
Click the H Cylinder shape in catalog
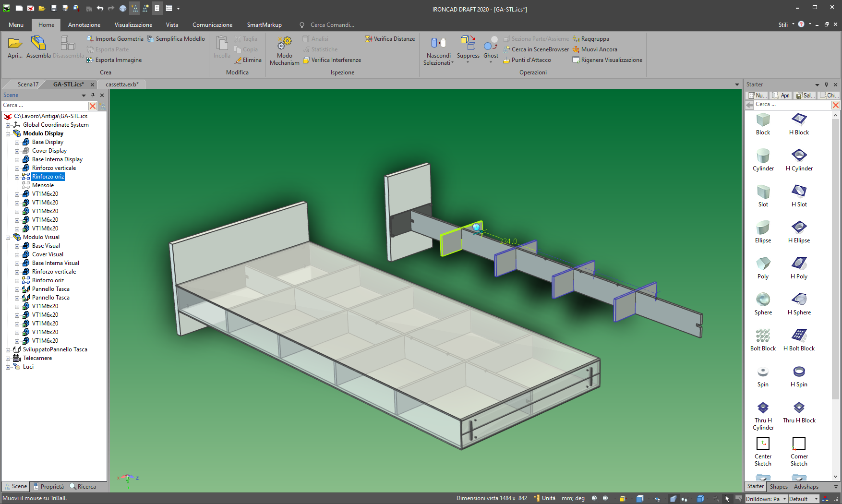tap(799, 156)
